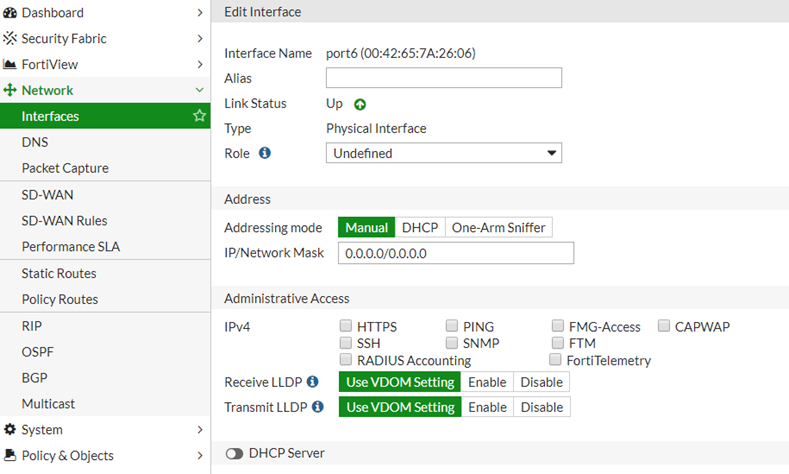
Task: Click the Security Fabric icon
Action: 10,39
